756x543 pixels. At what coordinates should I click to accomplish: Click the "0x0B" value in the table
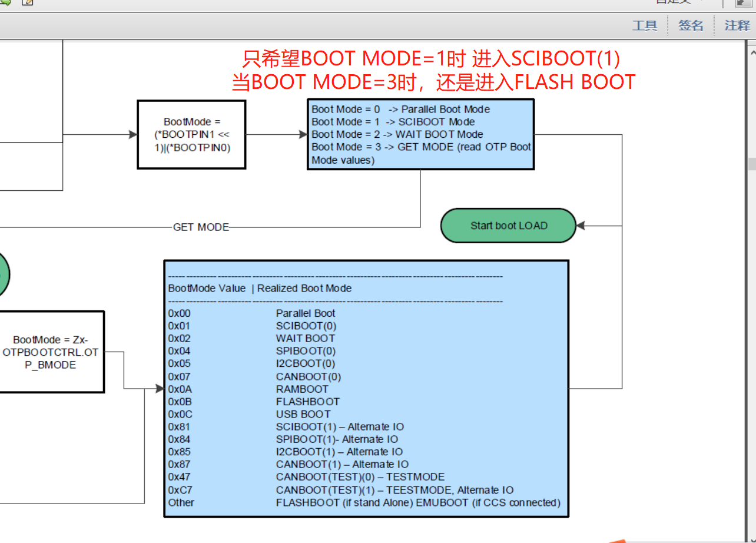(x=180, y=402)
